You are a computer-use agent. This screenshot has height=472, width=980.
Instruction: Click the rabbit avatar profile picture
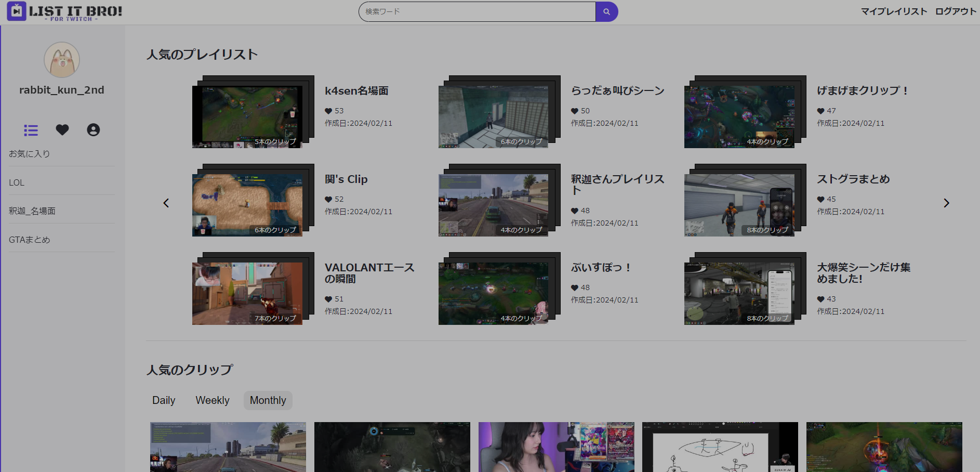[x=62, y=60]
